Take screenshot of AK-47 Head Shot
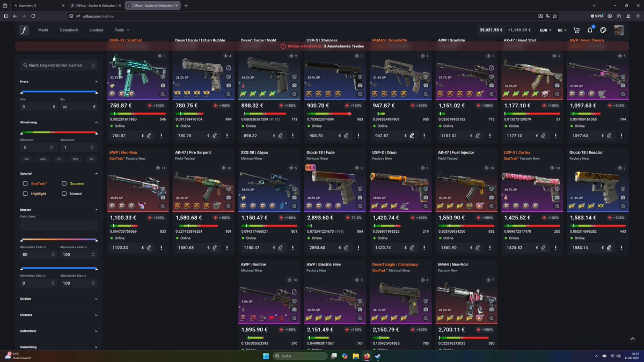 point(557,85)
